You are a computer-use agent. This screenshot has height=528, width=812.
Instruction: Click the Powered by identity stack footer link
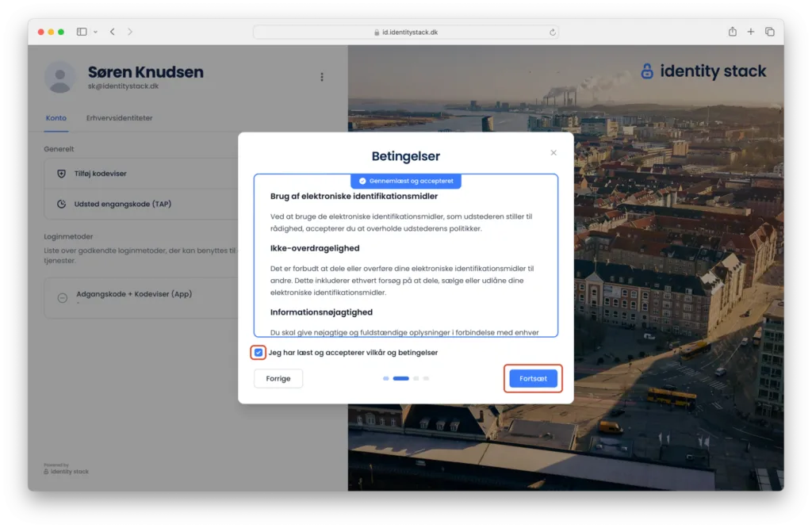point(67,469)
